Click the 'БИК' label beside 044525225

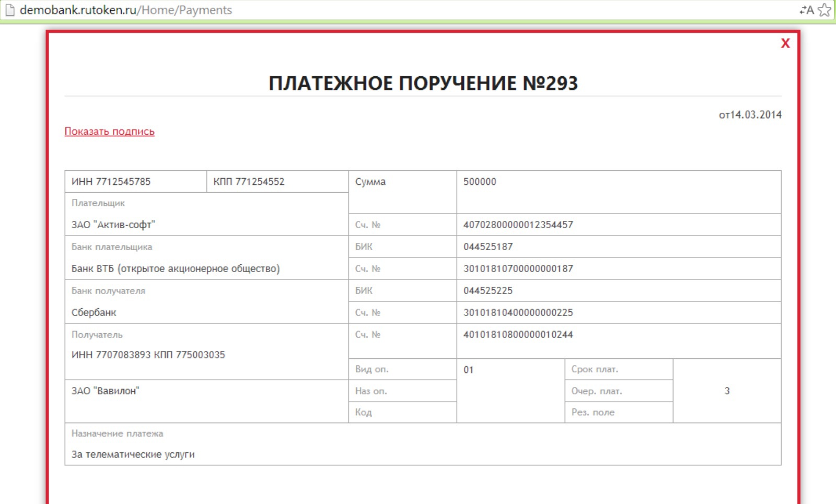pos(364,291)
